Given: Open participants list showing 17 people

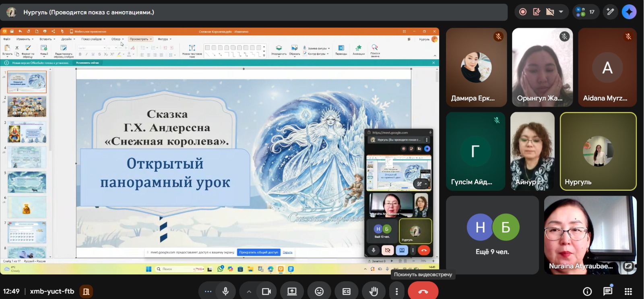Looking at the screenshot, I should click(x=586, y=12).
